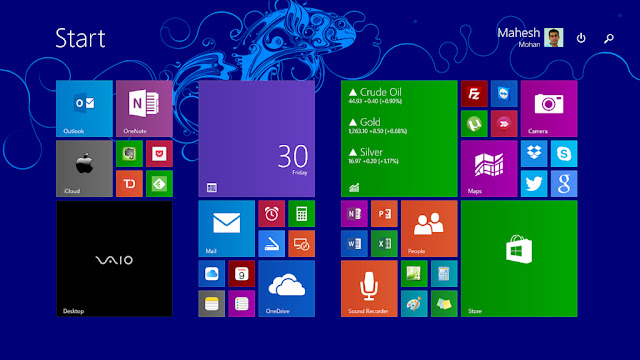Open the green Calculator tile
Viewport: 640px width, 360px height.
301,213
